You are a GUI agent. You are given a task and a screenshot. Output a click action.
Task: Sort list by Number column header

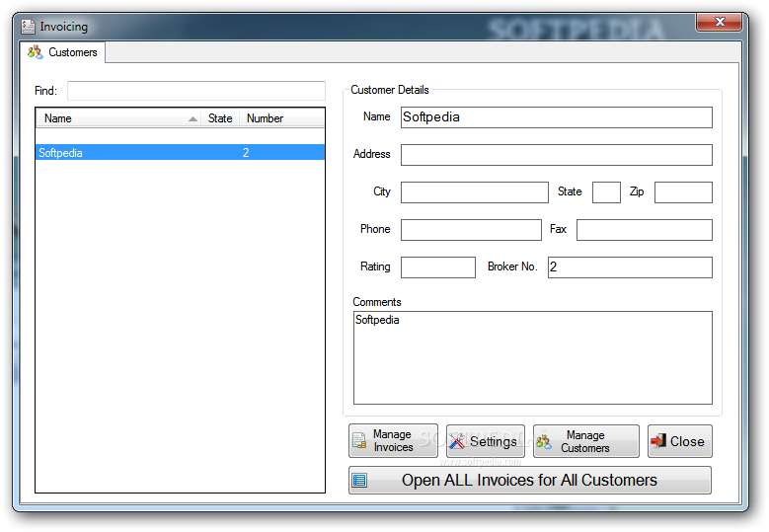pyautogui.click(x=282, y=118)
